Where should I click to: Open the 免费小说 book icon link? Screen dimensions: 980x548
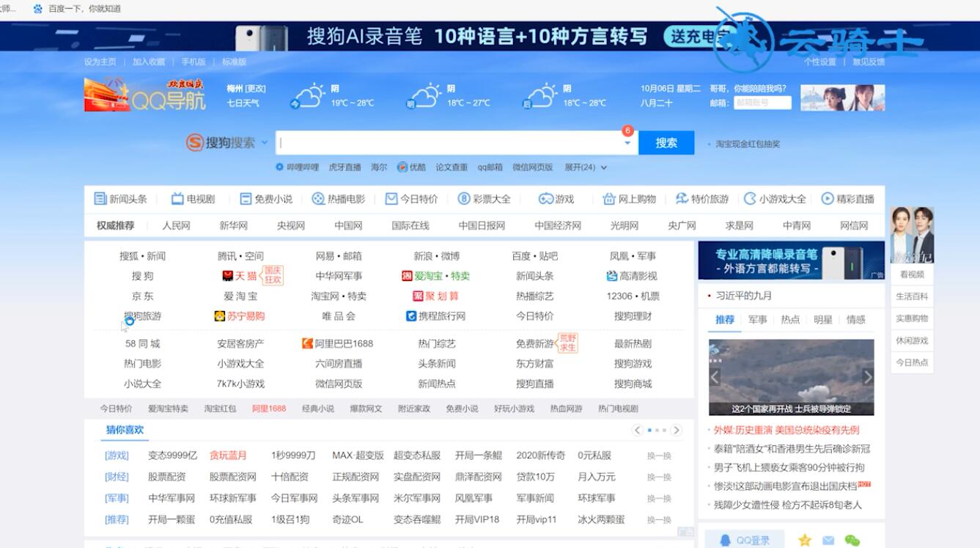pos(265,199)
